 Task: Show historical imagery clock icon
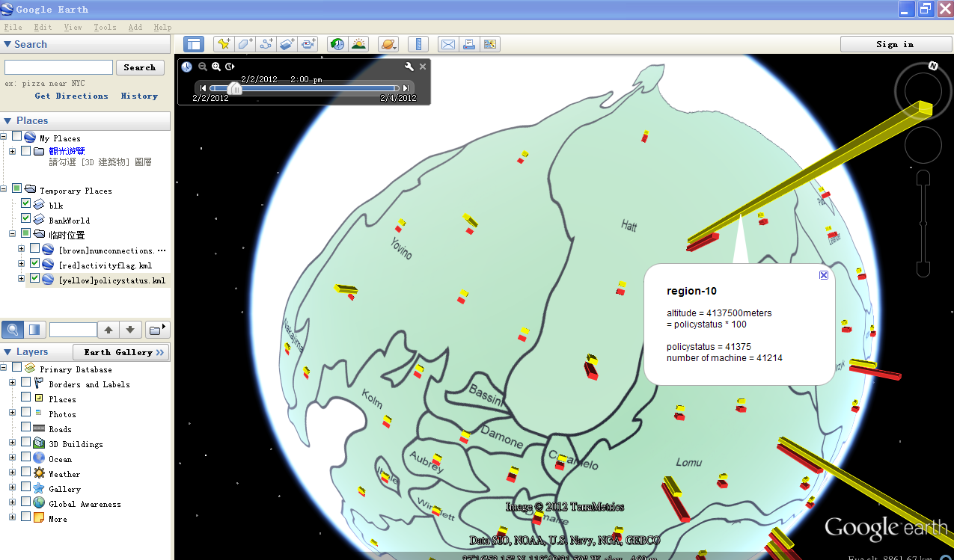coord(337,44)
